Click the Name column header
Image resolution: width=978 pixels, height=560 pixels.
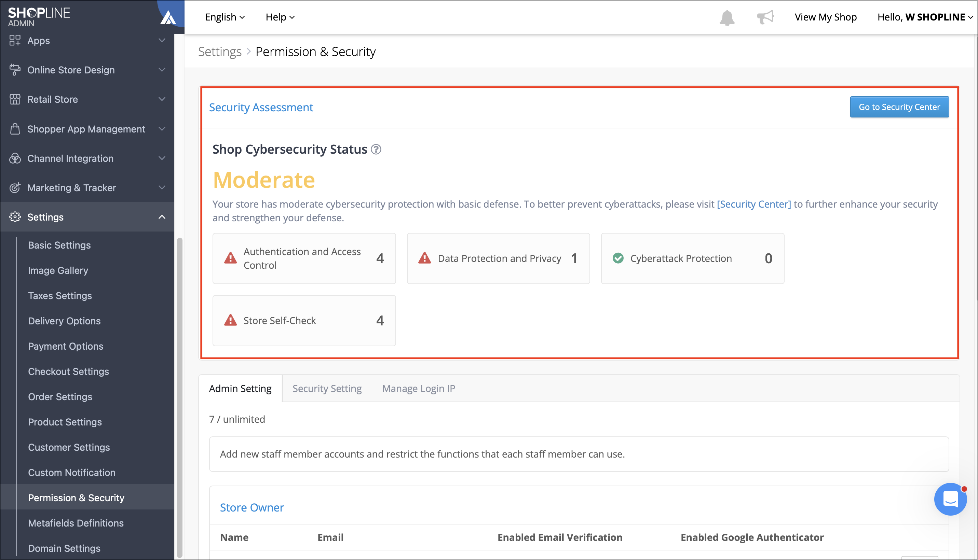tap(234, 537)
